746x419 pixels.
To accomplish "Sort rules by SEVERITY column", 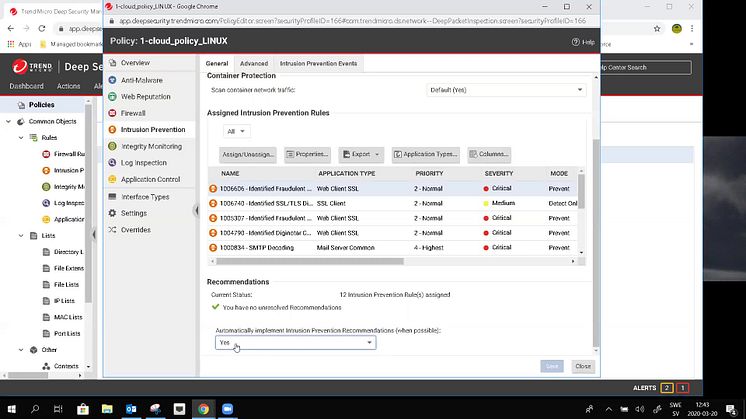I will 499,174.
